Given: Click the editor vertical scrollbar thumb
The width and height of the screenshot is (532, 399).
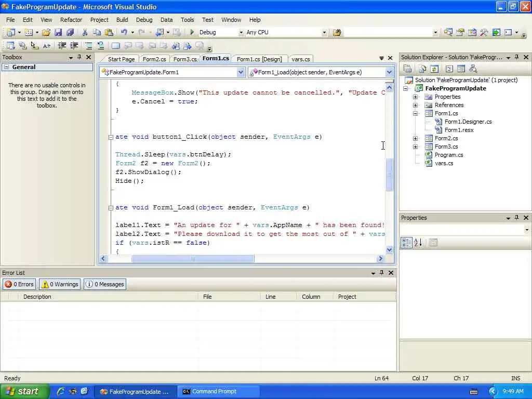Looking at the screenshot, I should tap(389, 175).
